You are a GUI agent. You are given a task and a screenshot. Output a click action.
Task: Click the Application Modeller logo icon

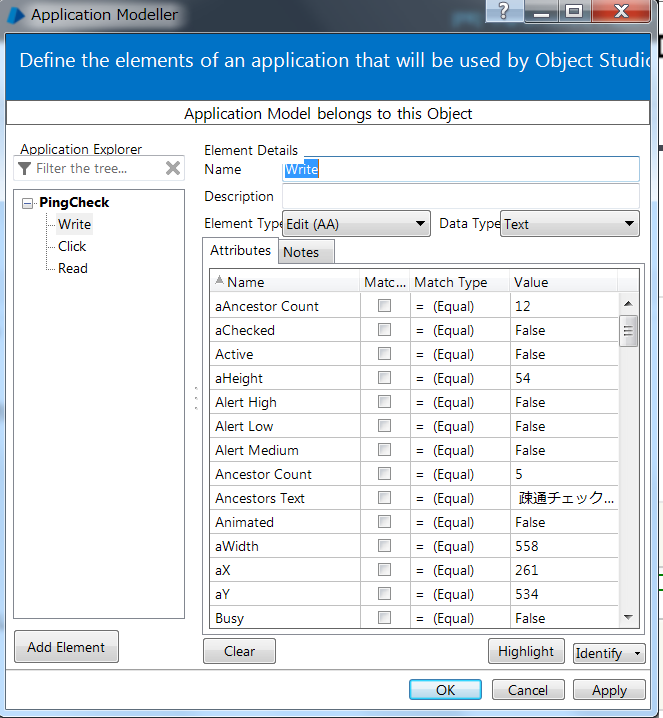click(16, 15)
